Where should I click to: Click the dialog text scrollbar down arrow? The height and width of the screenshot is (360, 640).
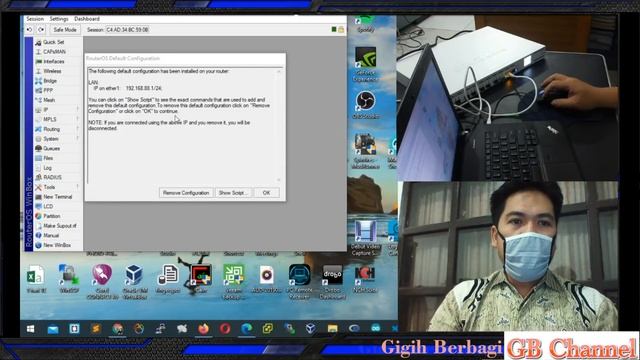[279, 180]
